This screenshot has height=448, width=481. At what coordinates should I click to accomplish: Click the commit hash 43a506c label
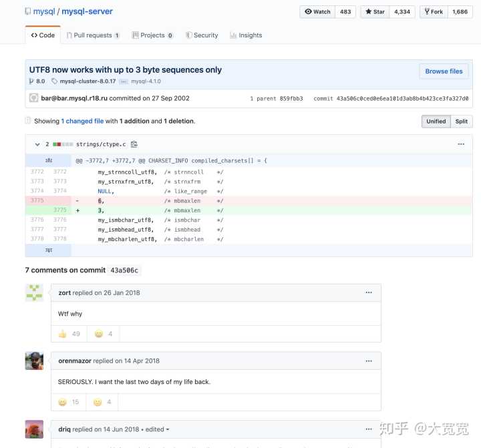[124, 270]
